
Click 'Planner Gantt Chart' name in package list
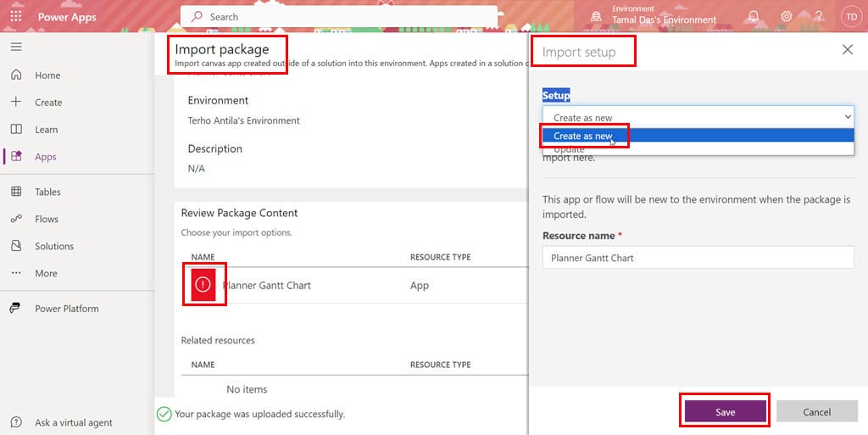pos(267,286)
